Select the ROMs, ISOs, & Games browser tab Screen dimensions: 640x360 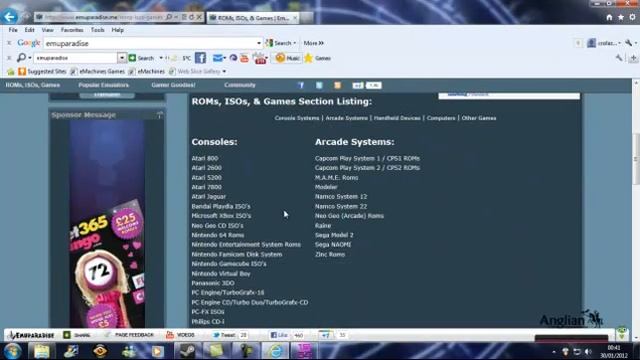[253, 18]
